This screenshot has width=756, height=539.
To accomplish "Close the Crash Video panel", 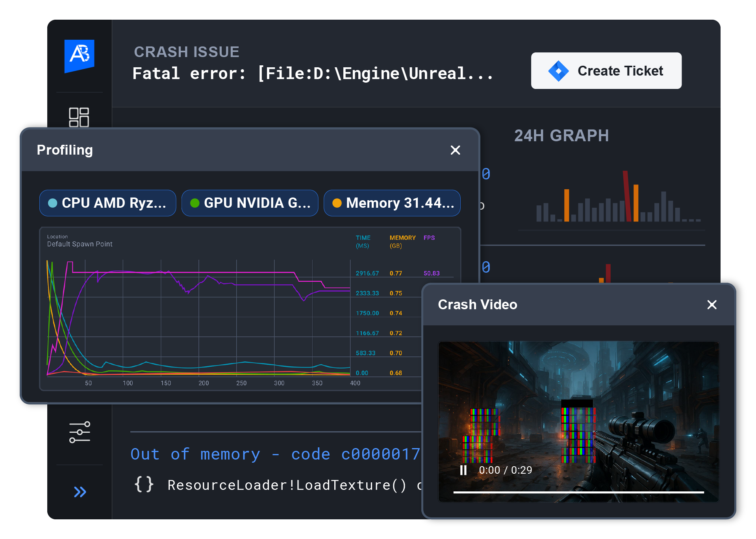I will [712, 305].
